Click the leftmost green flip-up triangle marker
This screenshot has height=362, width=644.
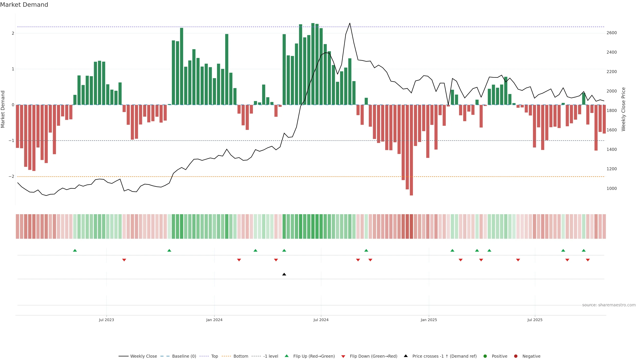pos(75,250)
